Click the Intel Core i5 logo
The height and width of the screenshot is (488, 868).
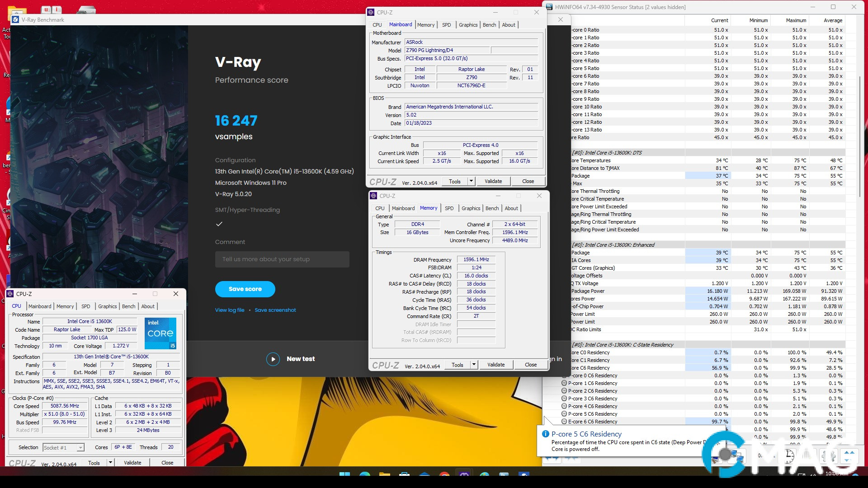pos(160,333)
